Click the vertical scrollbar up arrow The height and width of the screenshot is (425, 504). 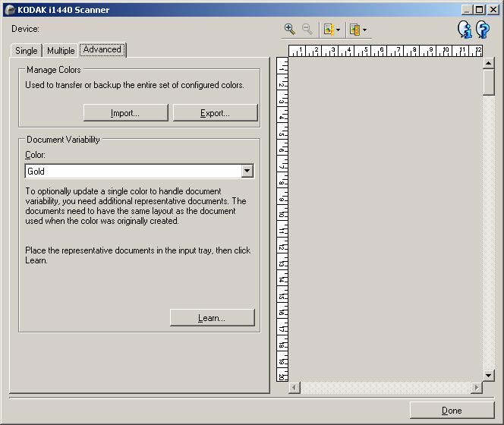[x=488, y=63]
